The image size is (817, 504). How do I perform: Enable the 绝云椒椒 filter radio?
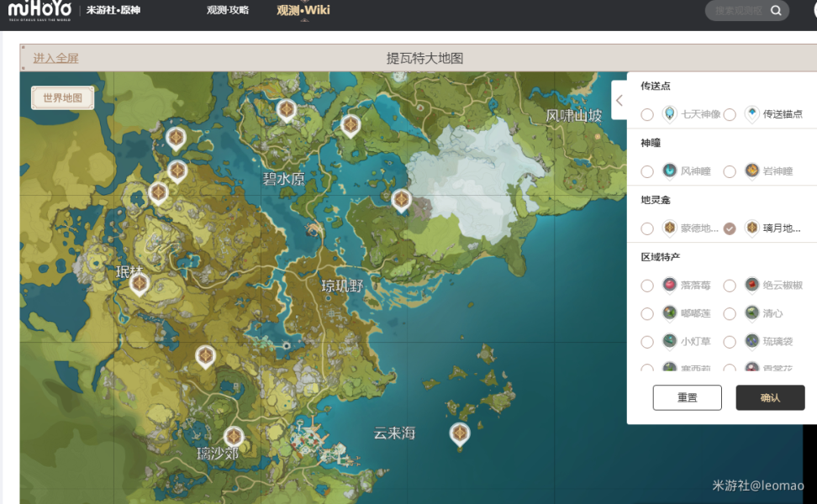[730, 286]
